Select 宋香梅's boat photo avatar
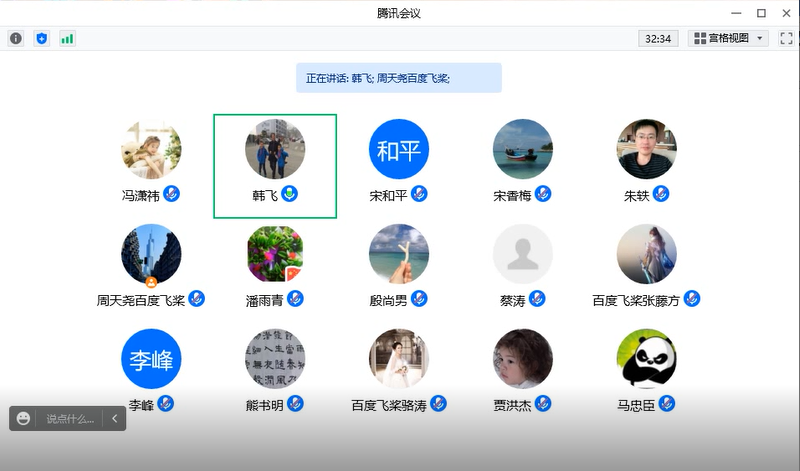Viewport: 800px width, 471px height. (x=522, y=150)
